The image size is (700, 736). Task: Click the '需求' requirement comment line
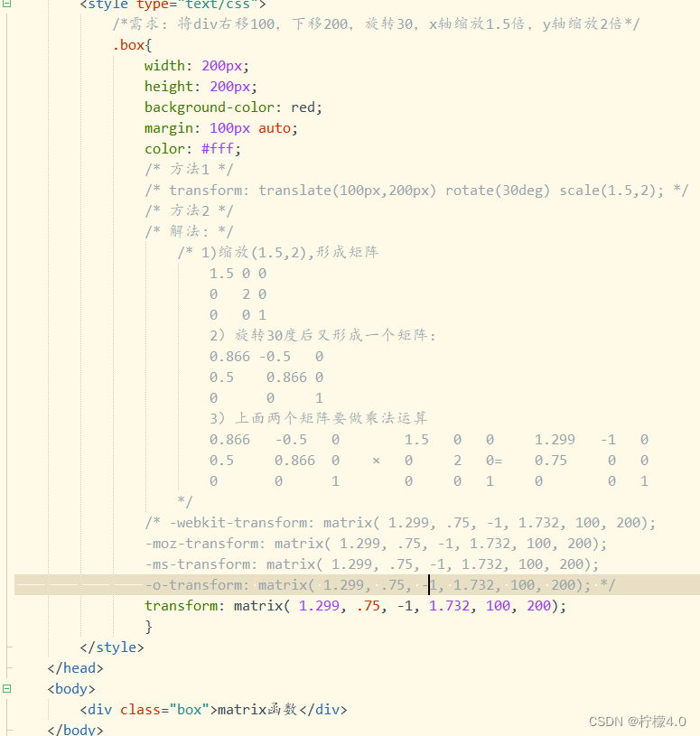tap(376, 23)
